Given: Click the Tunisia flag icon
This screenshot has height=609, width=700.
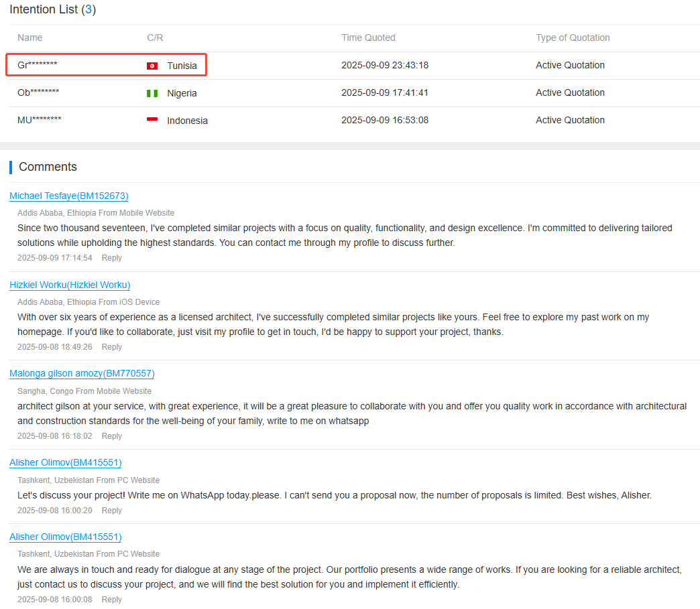Looking at the screenshot, I should click(152, 66).
